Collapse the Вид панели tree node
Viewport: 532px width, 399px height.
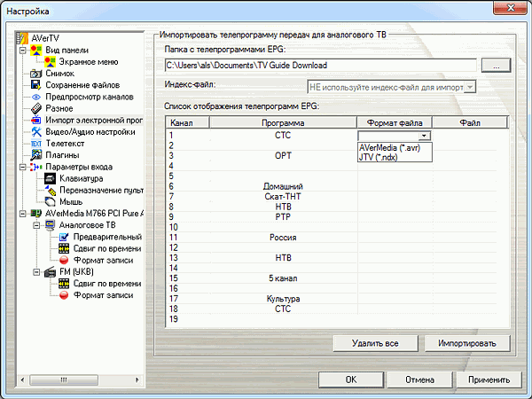[x=22, y=51]
